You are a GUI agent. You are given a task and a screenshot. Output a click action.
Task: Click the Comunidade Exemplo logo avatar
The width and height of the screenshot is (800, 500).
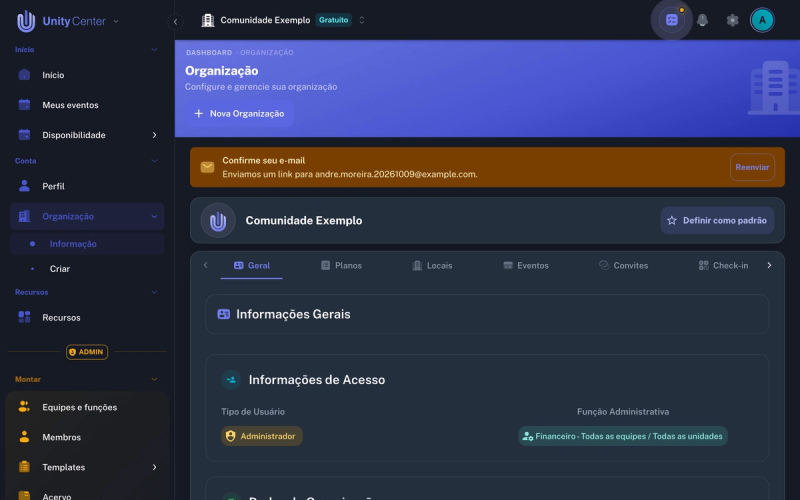[x=218, y=221]
